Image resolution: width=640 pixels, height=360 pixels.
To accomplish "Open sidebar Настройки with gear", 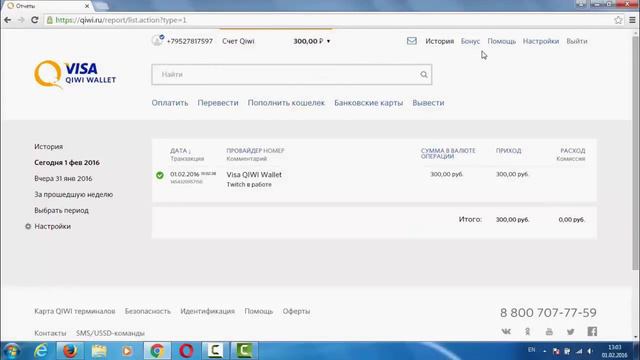I will point(48,226).
